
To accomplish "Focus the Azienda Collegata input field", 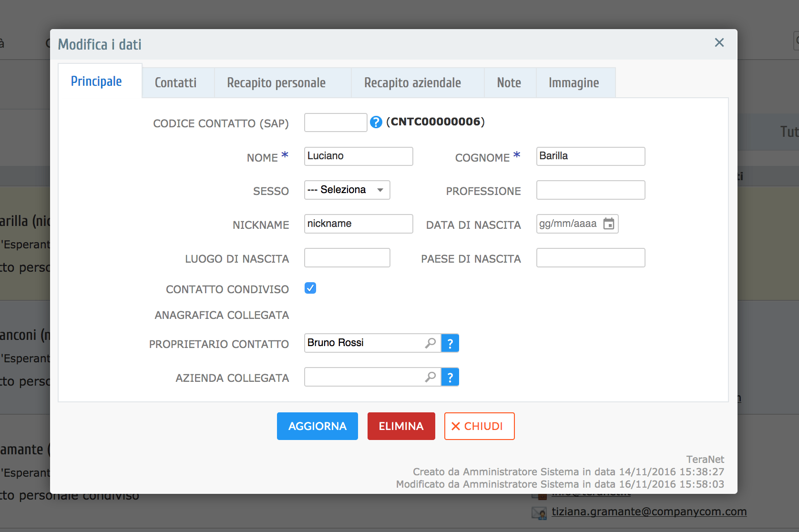I will tap(372, 377).
